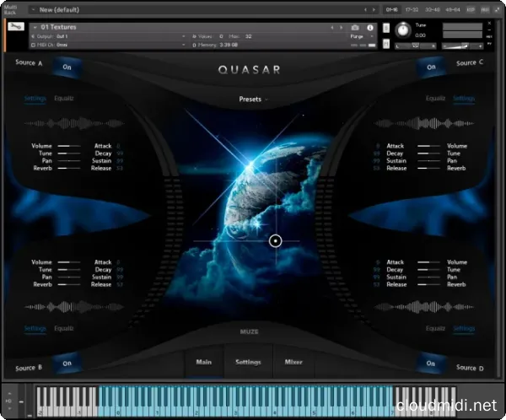Select Source A Equaliz tab
The width and height of the screenshot is (506, 420).
(x=64, y=98)
